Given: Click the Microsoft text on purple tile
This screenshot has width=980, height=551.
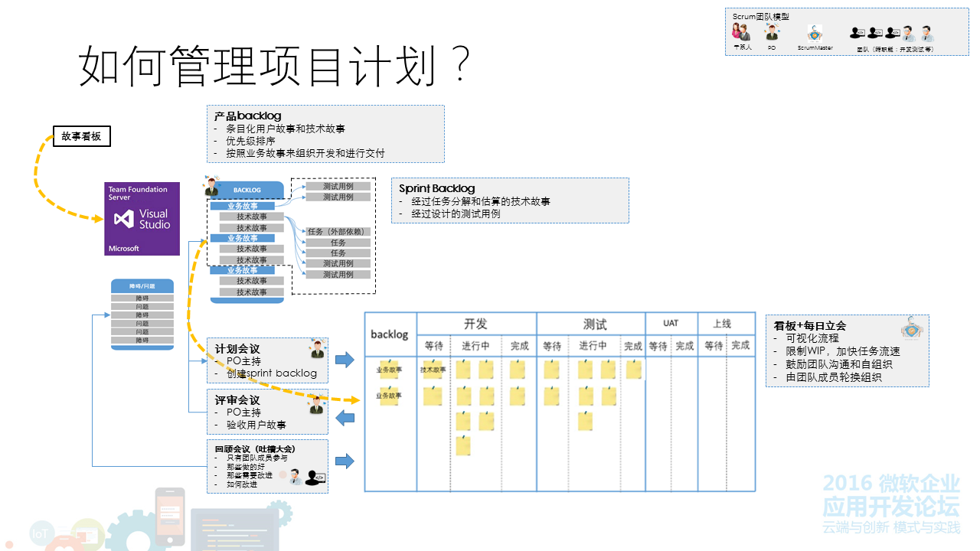Looking at the screenshot, I should click(x=123, y=249).
